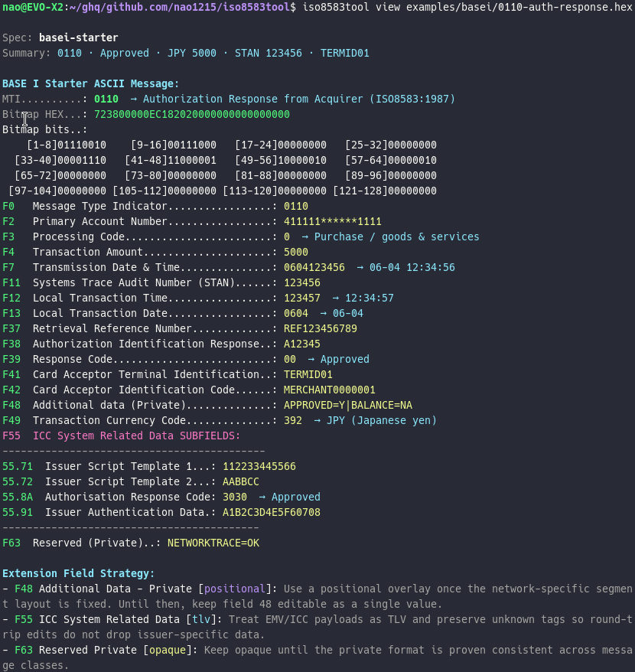Click the masked PAN value 411111******1111

point(333,221)
